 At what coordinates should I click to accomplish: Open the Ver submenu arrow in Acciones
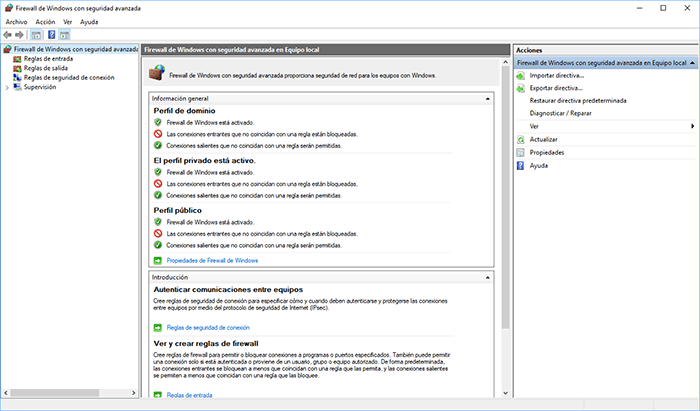click(692, 127)
